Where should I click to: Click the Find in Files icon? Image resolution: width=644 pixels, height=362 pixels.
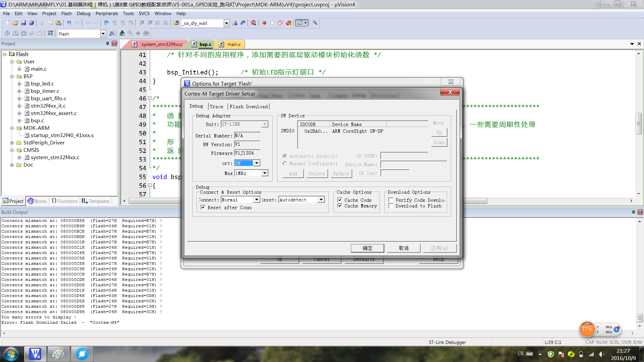tap(176, 23)
